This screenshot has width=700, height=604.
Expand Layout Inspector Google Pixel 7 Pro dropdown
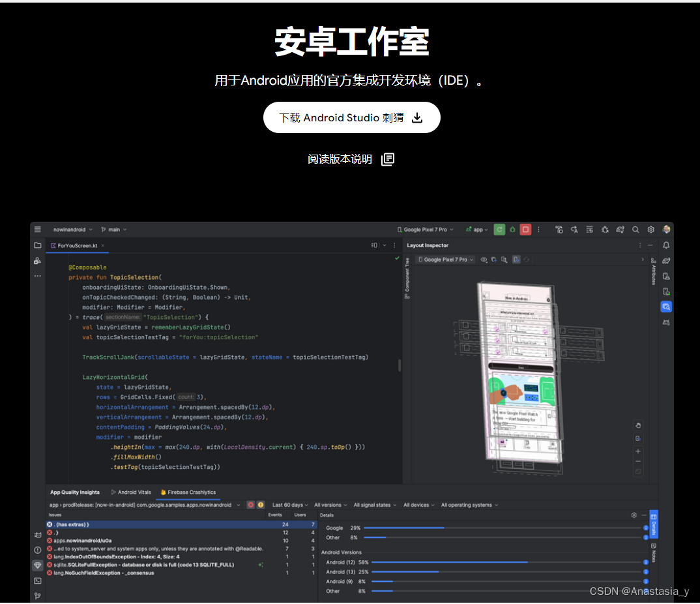(x=446, y=260)
